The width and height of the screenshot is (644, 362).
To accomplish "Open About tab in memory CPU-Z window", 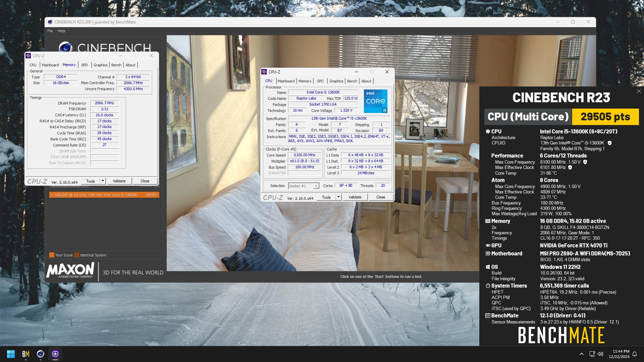I will click(x=130, y=65).
